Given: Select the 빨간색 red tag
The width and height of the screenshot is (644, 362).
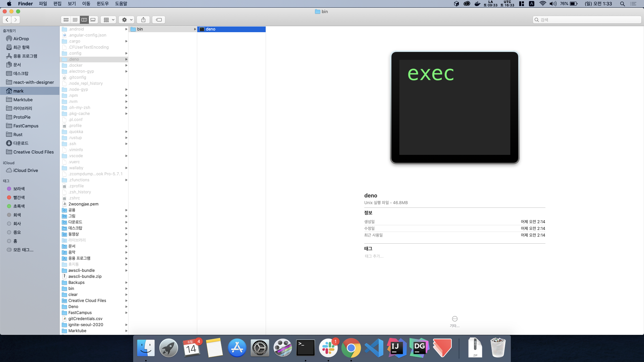Looking at the screenshot, I should click(x=19, y=197).
